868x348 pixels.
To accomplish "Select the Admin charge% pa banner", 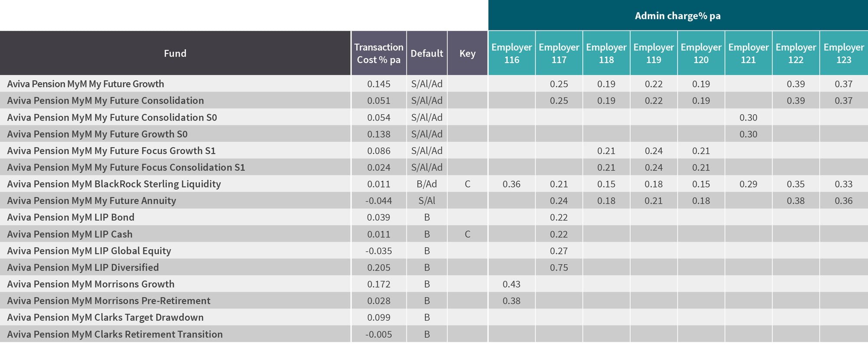I will (x=677, y=16).
